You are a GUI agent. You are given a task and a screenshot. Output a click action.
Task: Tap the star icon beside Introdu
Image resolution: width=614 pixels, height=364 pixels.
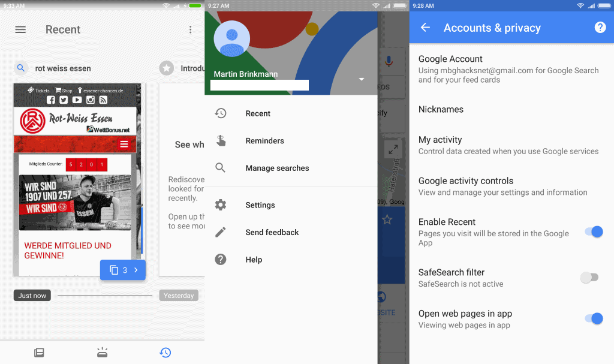tap(167, 68)
